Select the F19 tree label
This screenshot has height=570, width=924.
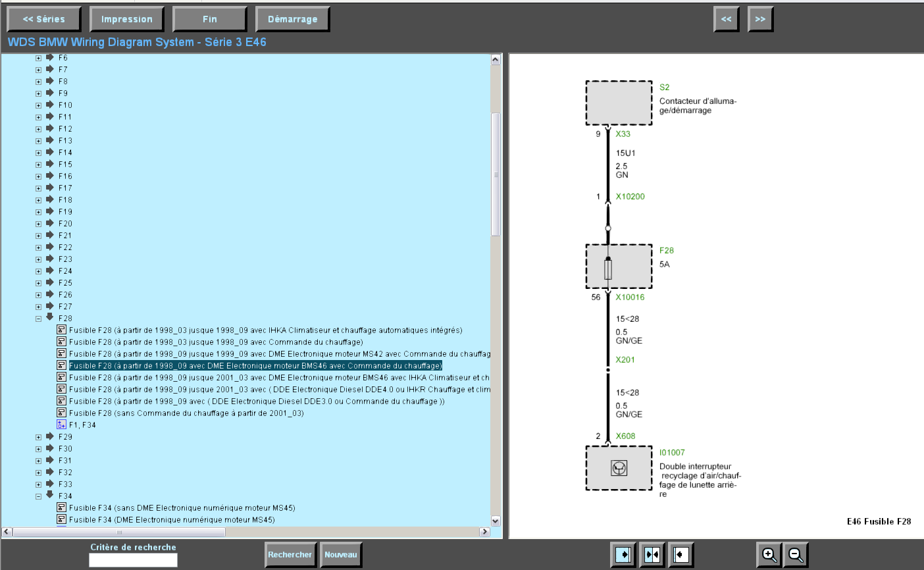tap(65, 211)
